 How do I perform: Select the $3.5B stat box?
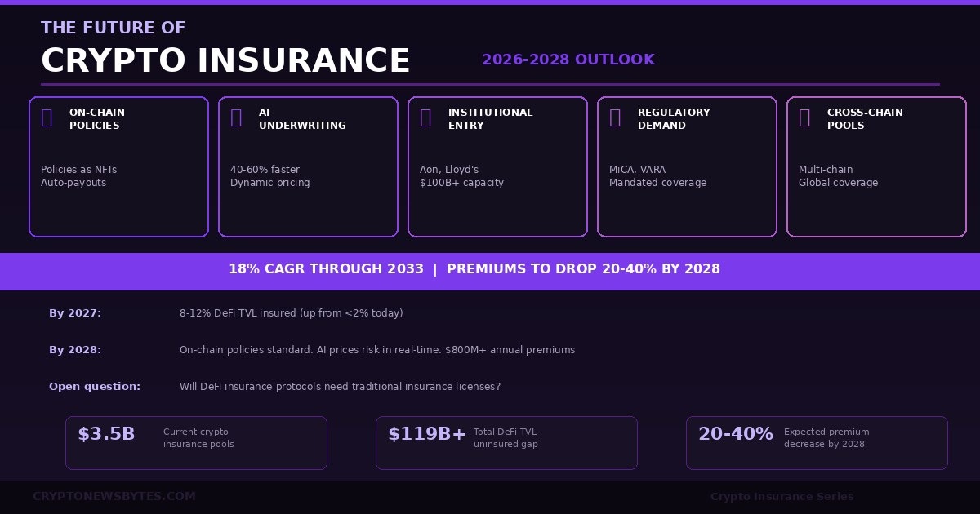coord(196,442)
